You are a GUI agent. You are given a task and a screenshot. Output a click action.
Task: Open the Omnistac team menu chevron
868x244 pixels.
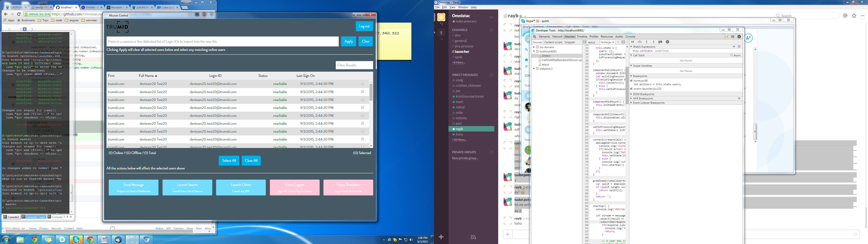click(491, 17)
